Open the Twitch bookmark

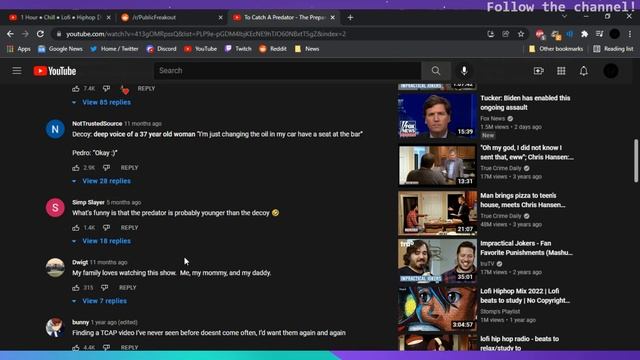[238, 49]
